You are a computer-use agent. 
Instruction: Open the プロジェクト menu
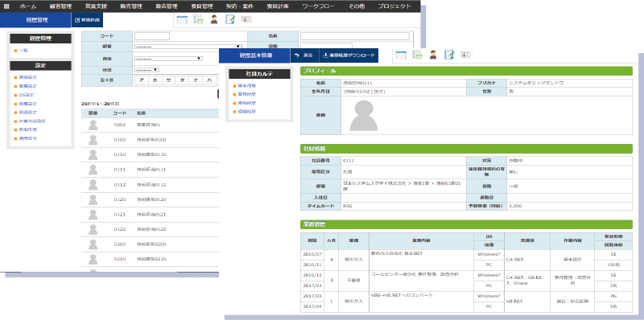tap(394, 6)
